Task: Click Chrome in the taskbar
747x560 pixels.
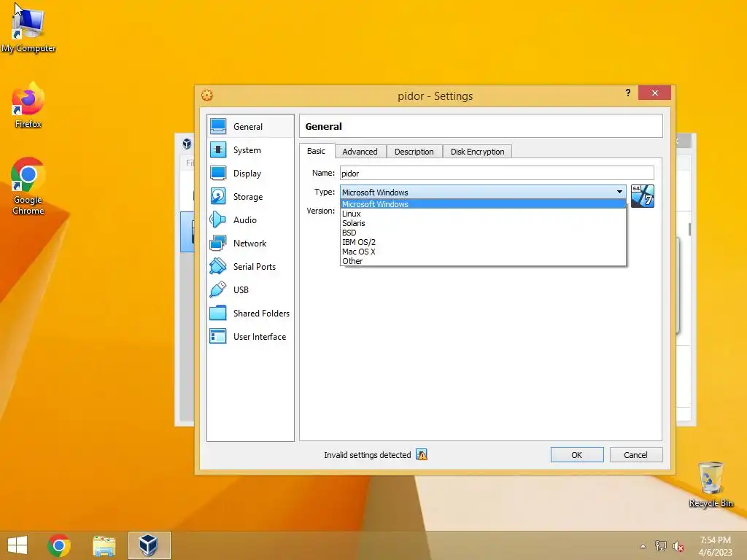Action: [59, 545]
